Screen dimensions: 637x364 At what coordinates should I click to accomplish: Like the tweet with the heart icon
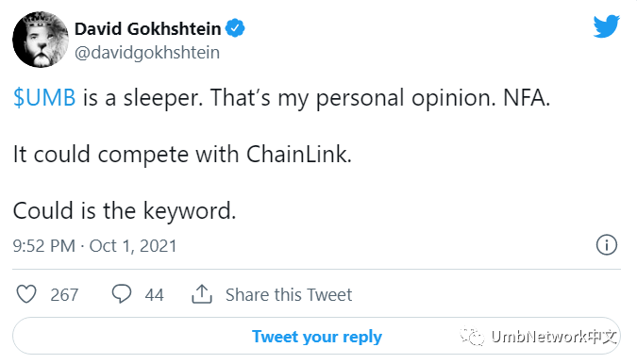point(26,294)
